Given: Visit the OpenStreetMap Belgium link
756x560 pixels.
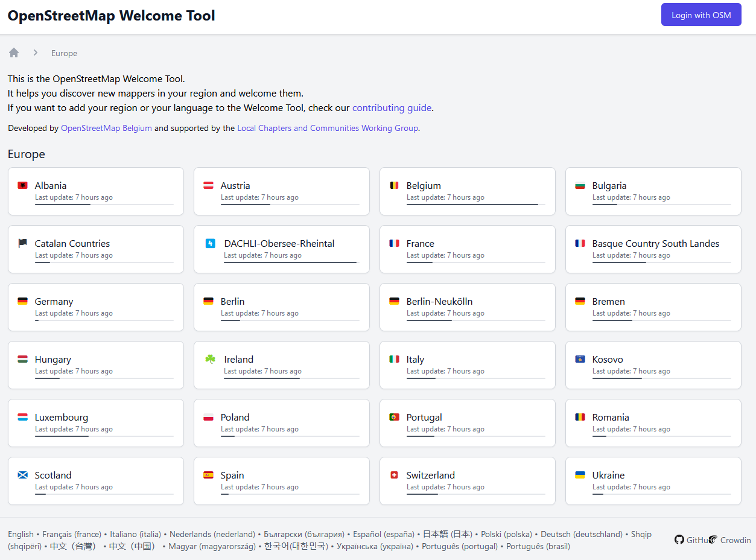Looking at the screenshot, I should tap(106, 128).
